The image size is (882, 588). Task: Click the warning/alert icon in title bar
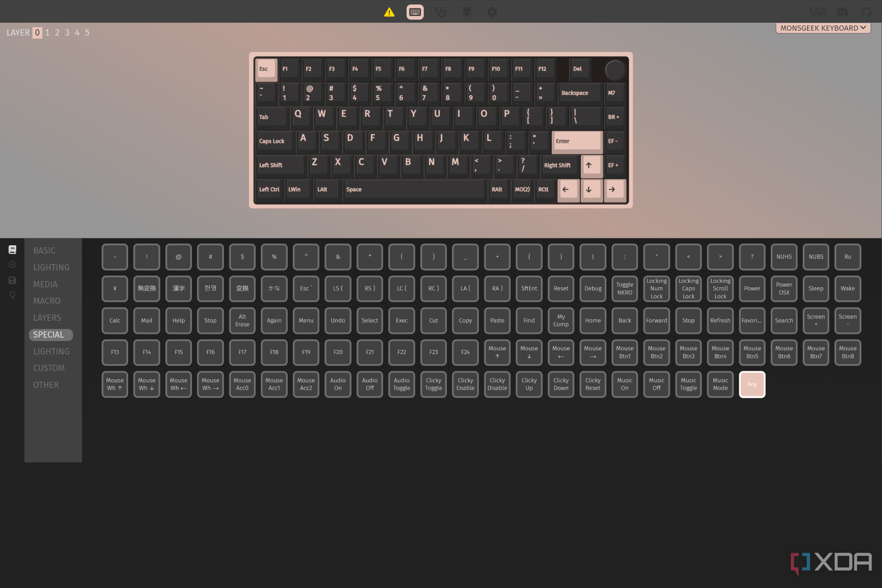coord(388,11)
